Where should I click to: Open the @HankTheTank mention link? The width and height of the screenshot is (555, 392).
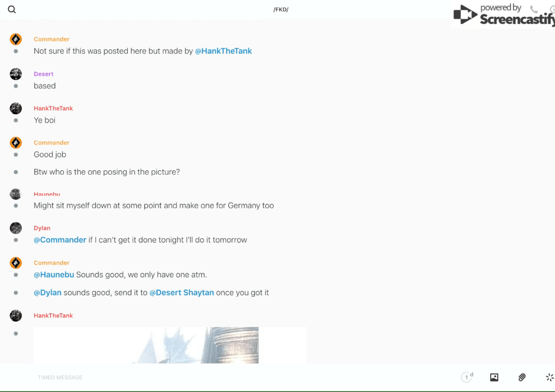[x=223, y=51]
